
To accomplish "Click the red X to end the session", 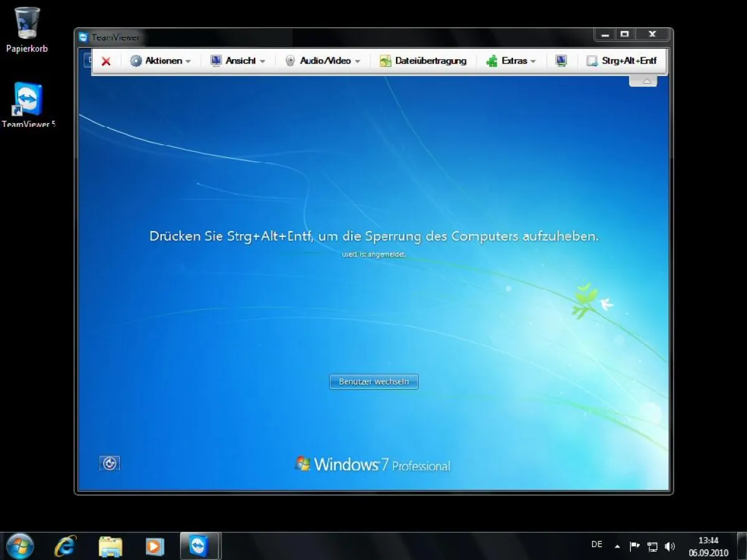I will [105, 61].
